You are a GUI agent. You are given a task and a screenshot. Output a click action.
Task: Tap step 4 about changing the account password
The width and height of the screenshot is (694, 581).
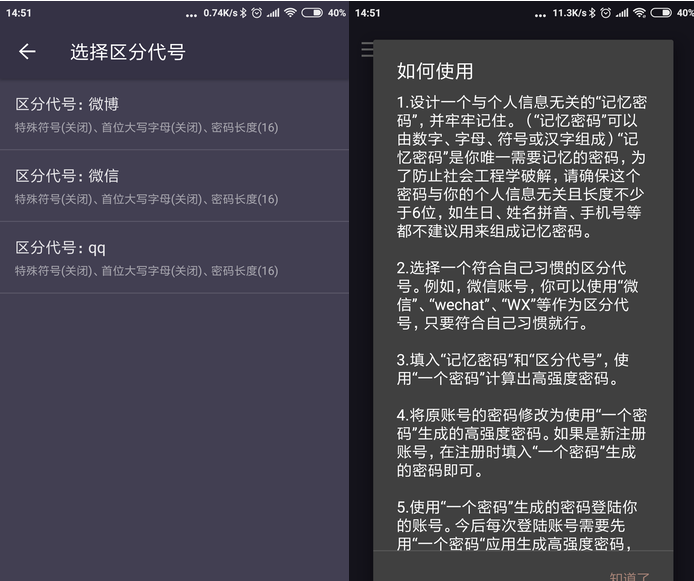pyautogui.click(x=521, y=442)
